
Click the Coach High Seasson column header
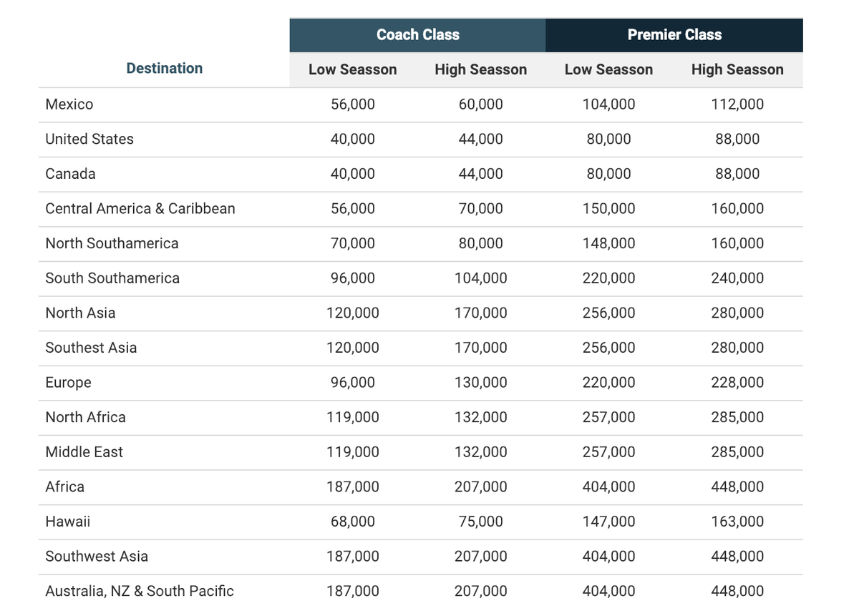click(x=480, y=69)
